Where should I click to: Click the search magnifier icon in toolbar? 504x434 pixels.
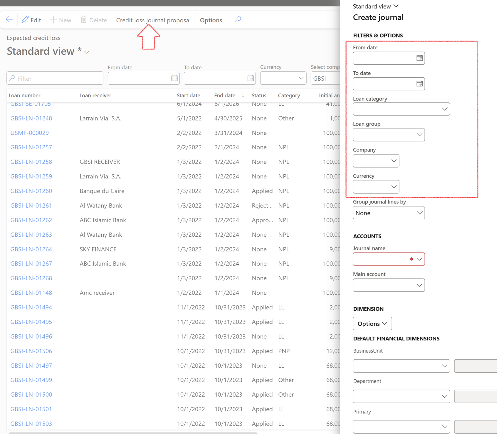238,20
